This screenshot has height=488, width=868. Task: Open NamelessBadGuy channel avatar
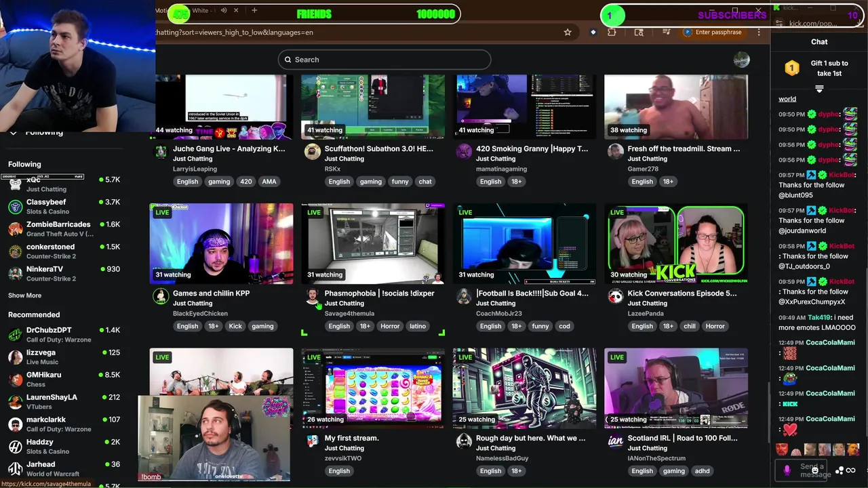(x=464, y=441)
